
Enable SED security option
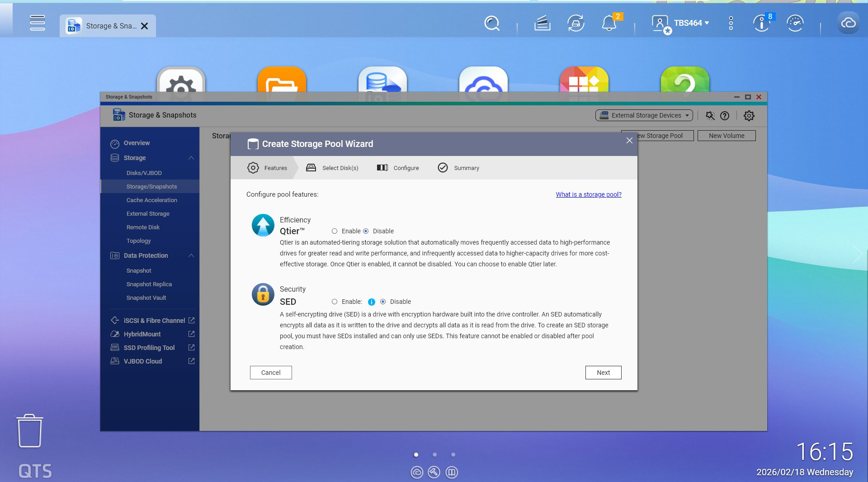[335, 302]
